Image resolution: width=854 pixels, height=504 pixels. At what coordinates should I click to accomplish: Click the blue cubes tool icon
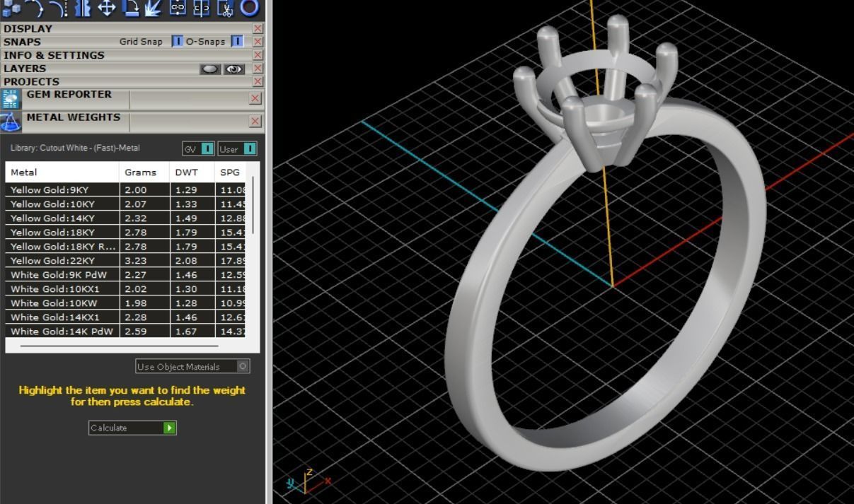coord(12,8)
